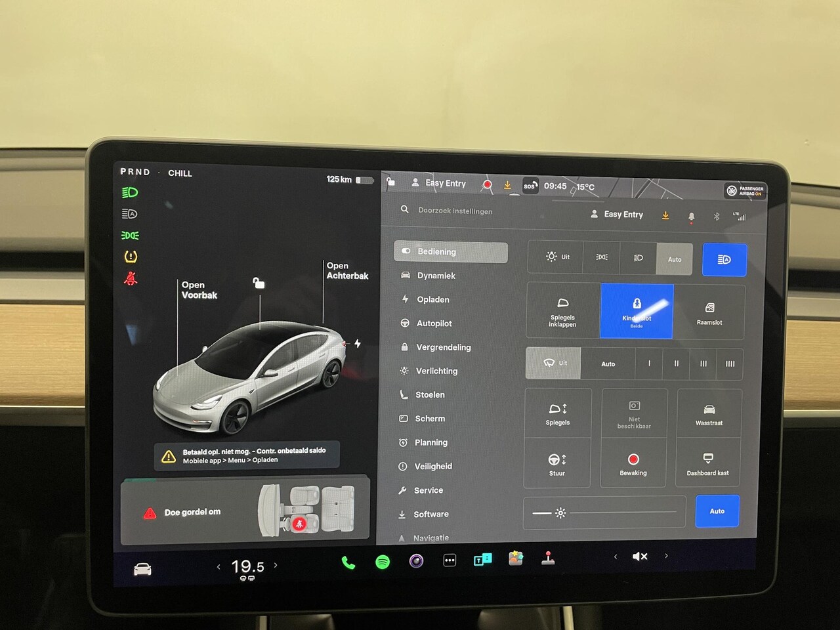
Task: Open the phone app in the dock
Action: coord(348,562)
